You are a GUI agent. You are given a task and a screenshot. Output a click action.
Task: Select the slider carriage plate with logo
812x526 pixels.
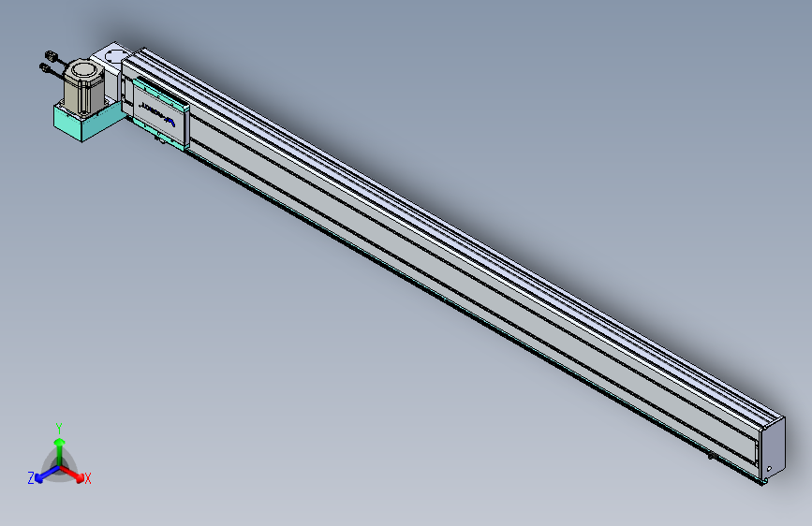(159, 112)
